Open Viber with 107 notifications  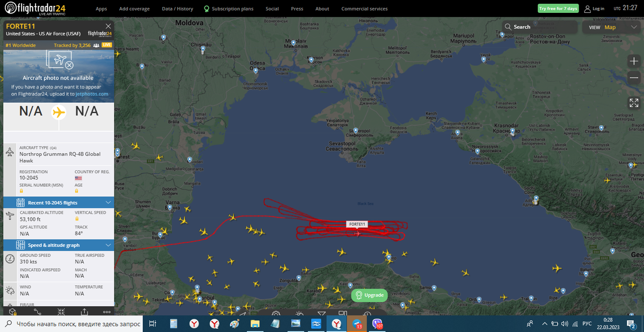click(377, 324)
